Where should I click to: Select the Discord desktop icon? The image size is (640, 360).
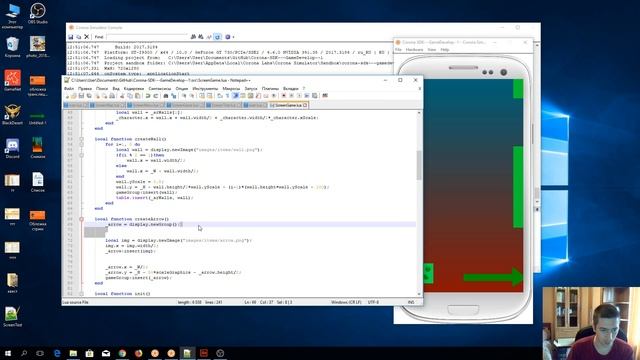(x=12, y=148)
